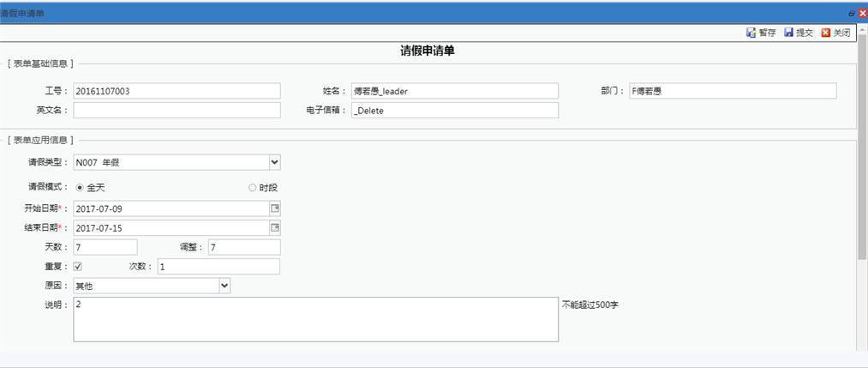
Task: Click the 天数 input field
Action: click(x=105, y=247)
